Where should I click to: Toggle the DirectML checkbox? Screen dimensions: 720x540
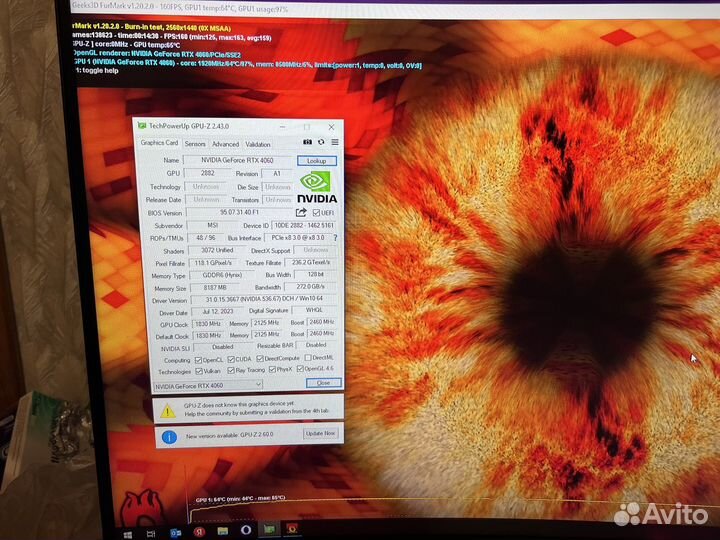point(308,357)
